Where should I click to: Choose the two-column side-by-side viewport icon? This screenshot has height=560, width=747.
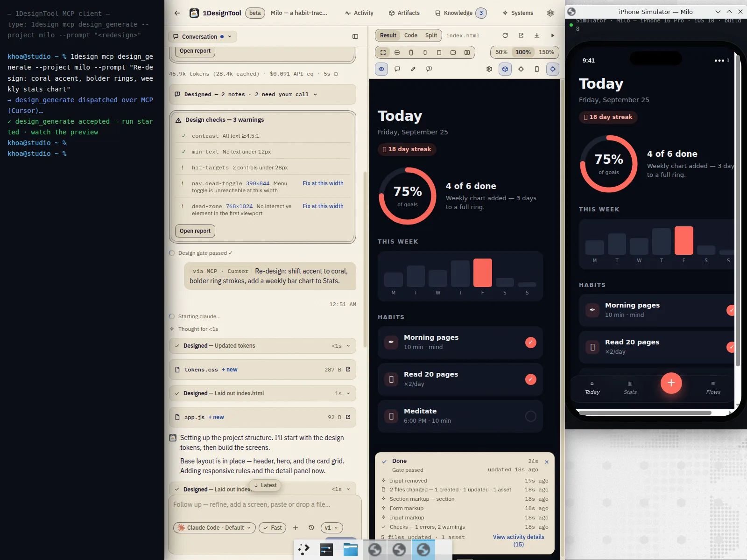(467, 52)
